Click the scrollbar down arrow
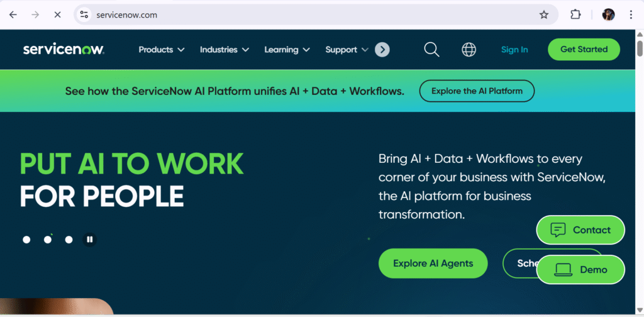 coord(640,311)
